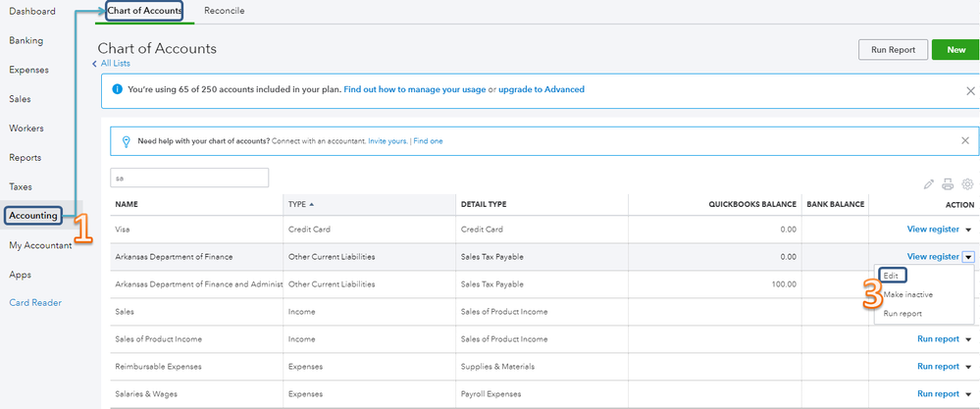Open Reports in the sidebar
Screen dimensions: 980x409
[x=25, y=157]
